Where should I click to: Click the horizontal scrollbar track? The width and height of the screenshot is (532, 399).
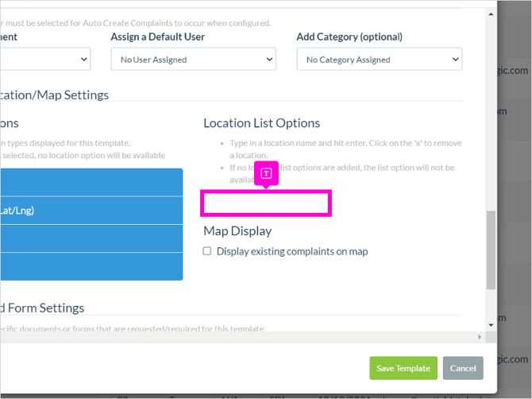tap(237, 337)
